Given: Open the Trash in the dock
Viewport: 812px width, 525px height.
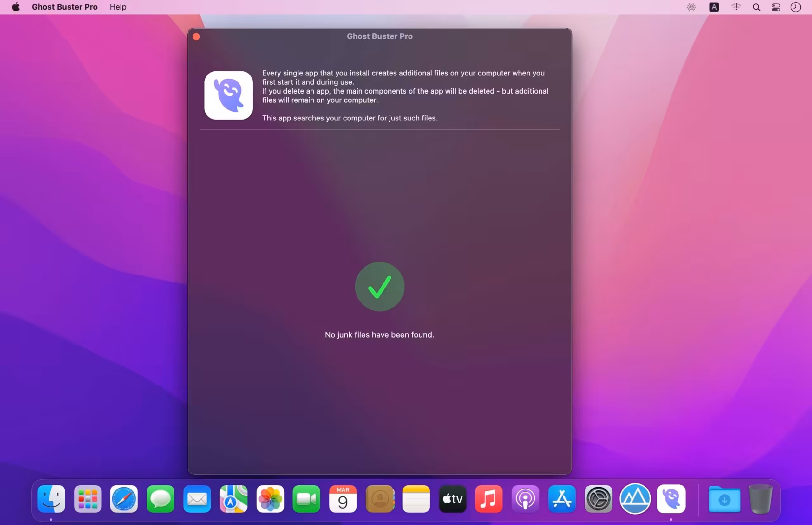Looking at the screenshot, I should pyautogui.click(x=760, y=499).
